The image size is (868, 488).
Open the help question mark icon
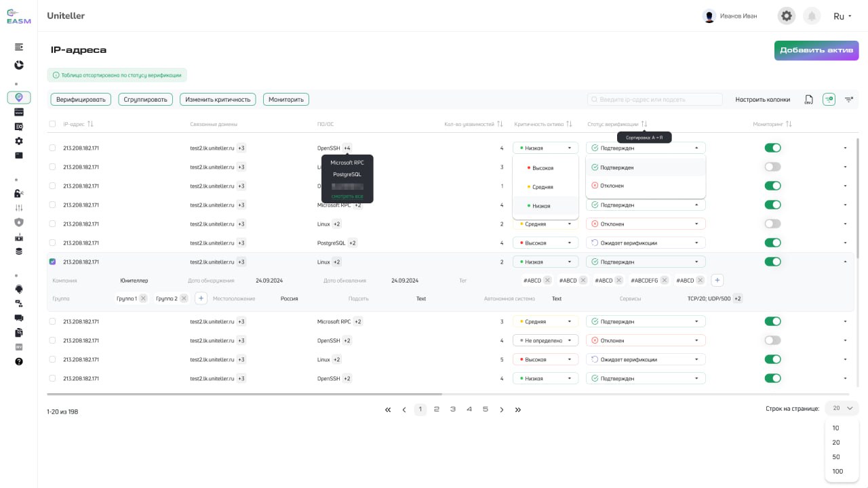pyautogui.click(x=19, y=361)
